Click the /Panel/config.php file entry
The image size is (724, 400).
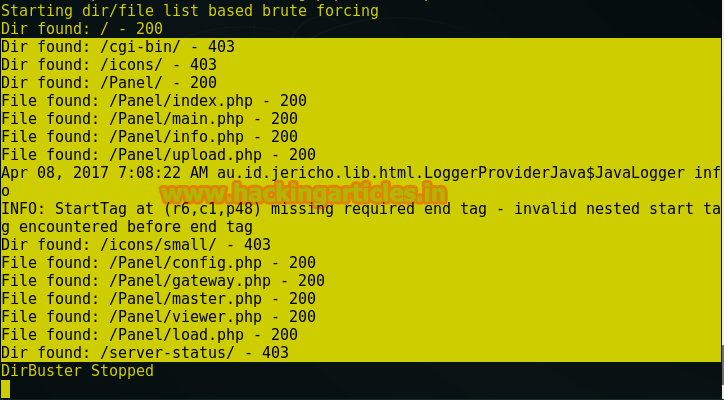158,263
